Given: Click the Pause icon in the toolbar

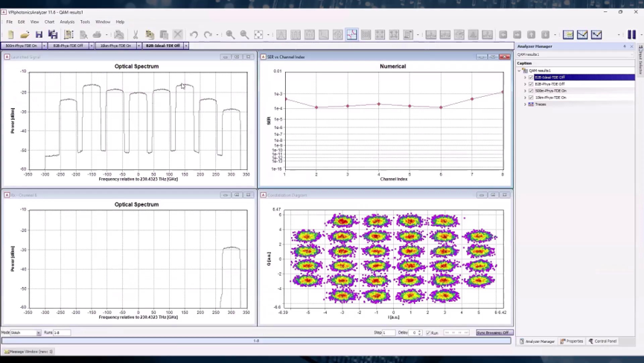Looking at the screenshot, I should [x=631, y=34].
